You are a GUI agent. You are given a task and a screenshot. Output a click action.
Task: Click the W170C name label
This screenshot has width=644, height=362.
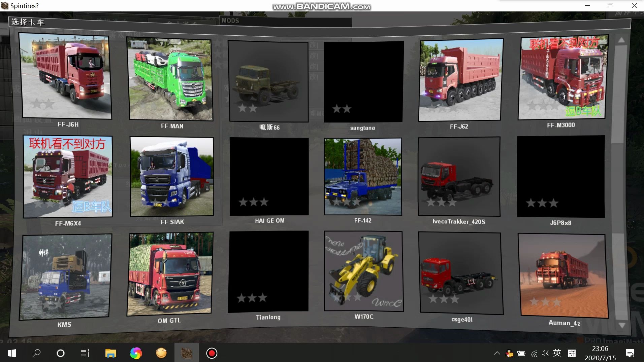point(364,317)
